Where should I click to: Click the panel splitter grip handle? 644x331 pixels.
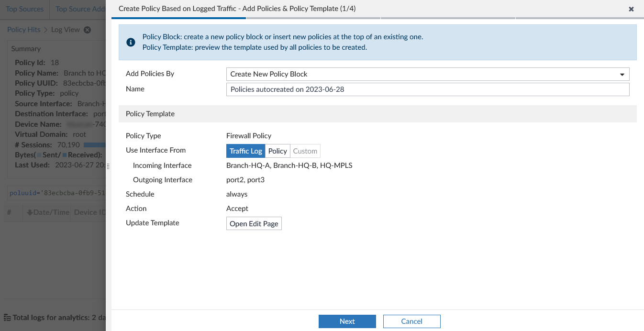(x=108, y=165)
